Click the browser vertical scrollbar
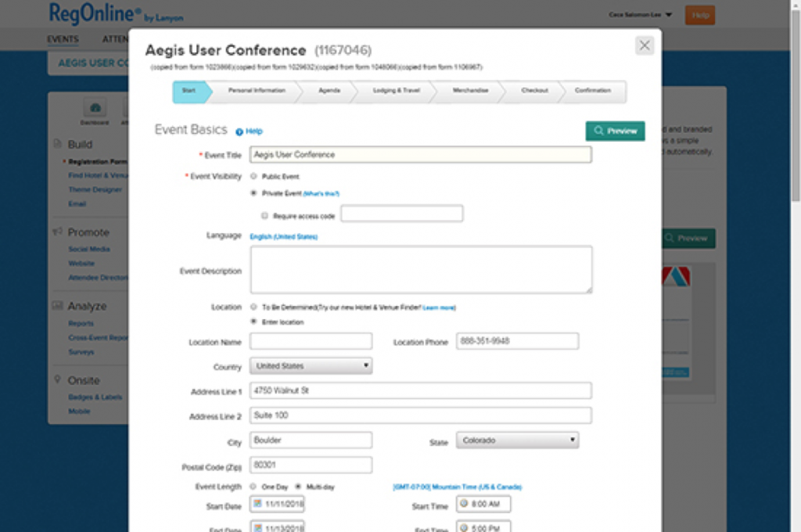The height and width of the screenshot is (532, 801). point(795,105)
